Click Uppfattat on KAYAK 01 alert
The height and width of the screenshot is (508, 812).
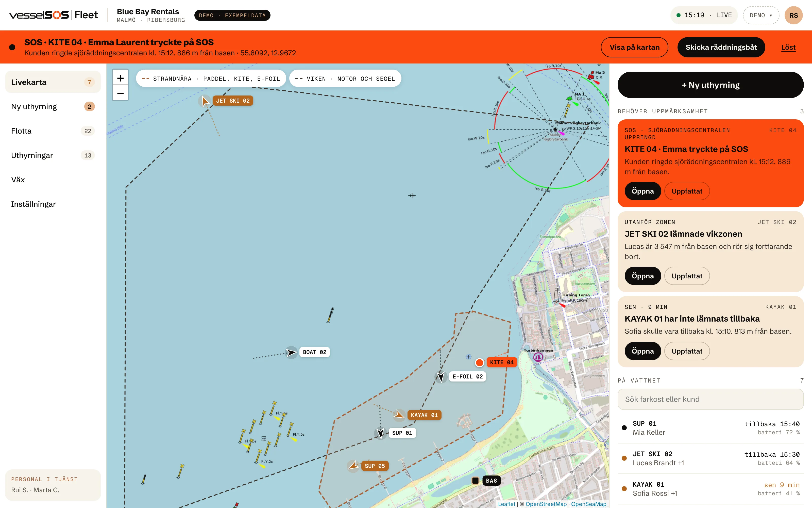point(687,351)
